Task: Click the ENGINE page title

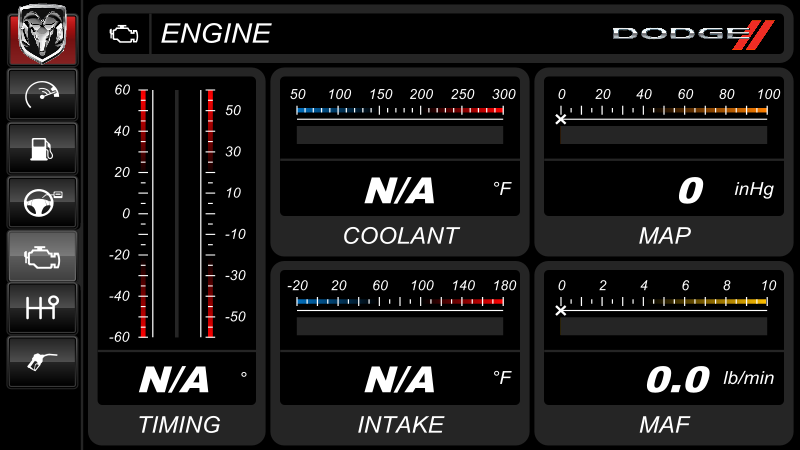Action: 216,34
